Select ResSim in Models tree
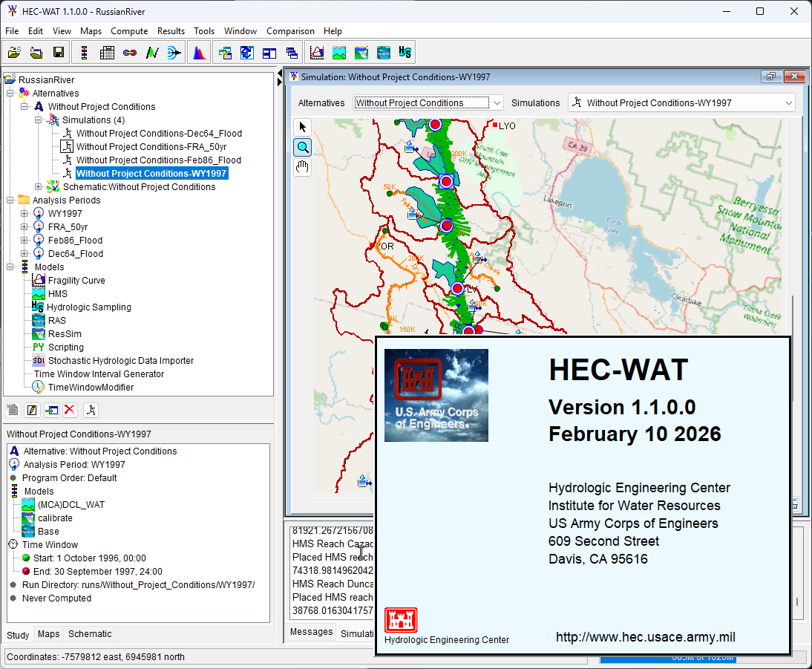Viewport: 812px width, 669px height. 65,333
